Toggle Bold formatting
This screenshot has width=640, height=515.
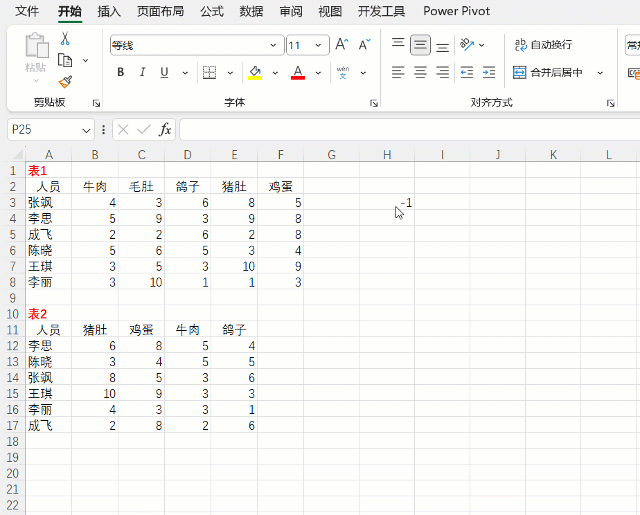(x=120, y=73)
